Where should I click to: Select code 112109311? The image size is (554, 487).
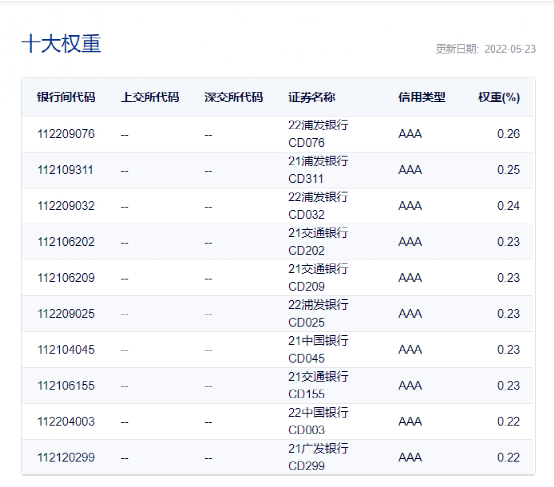65,170
